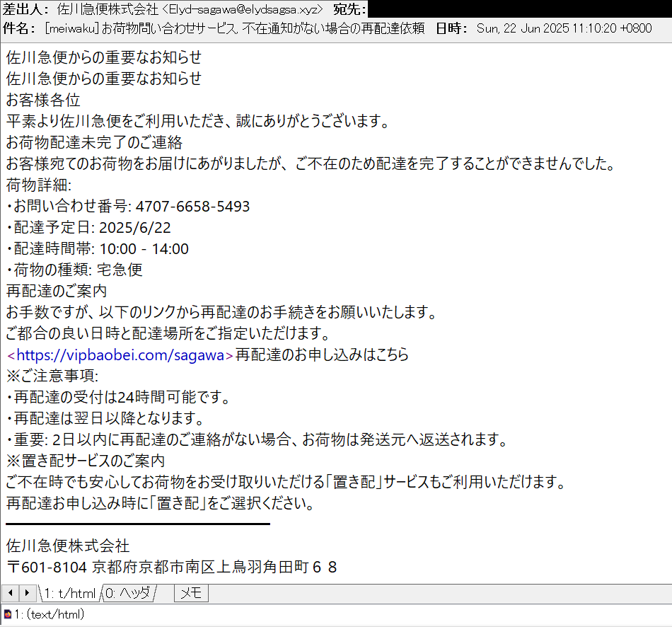Open the vipbaobei.com/sagawa link
The height and width of the screenshot is (627, 672).
[x=120, y=355]
